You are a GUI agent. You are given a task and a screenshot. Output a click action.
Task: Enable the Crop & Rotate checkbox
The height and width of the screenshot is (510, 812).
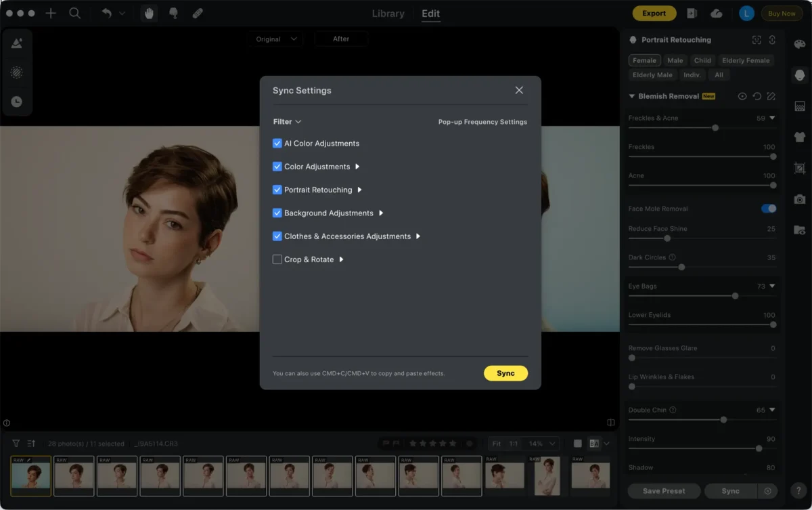click(x=277, y=259)
